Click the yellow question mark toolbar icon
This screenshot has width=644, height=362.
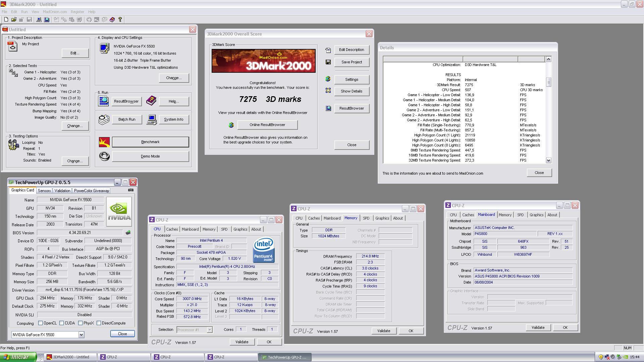[120, 19]
